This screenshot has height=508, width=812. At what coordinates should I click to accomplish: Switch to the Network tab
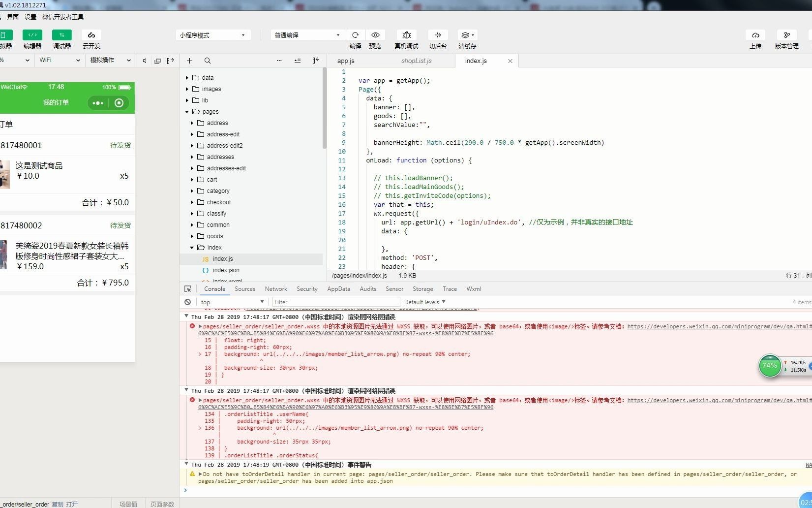click(x=276, y=289)
